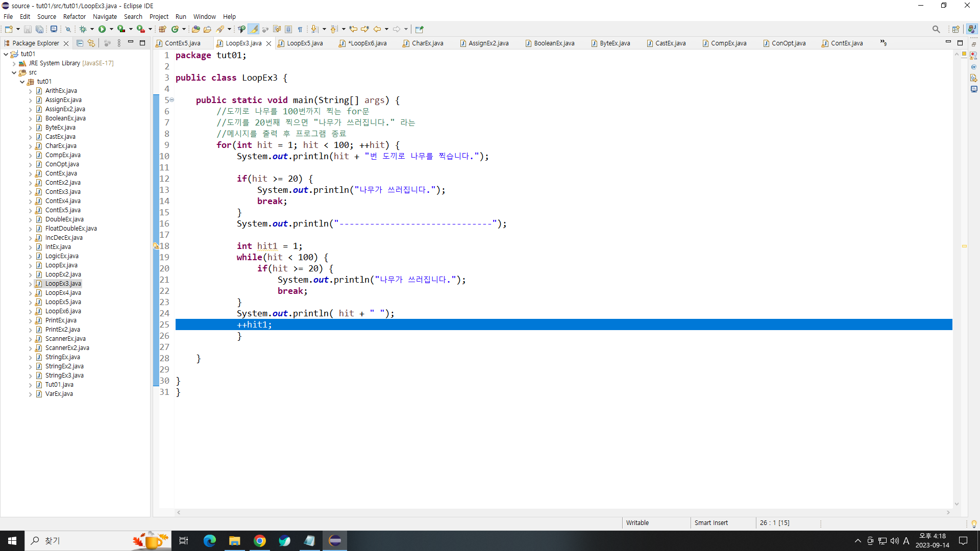980x551 pixels.
Task: Select LoopEx4.java in Package Explorer
Action: [x=63, y=293]
